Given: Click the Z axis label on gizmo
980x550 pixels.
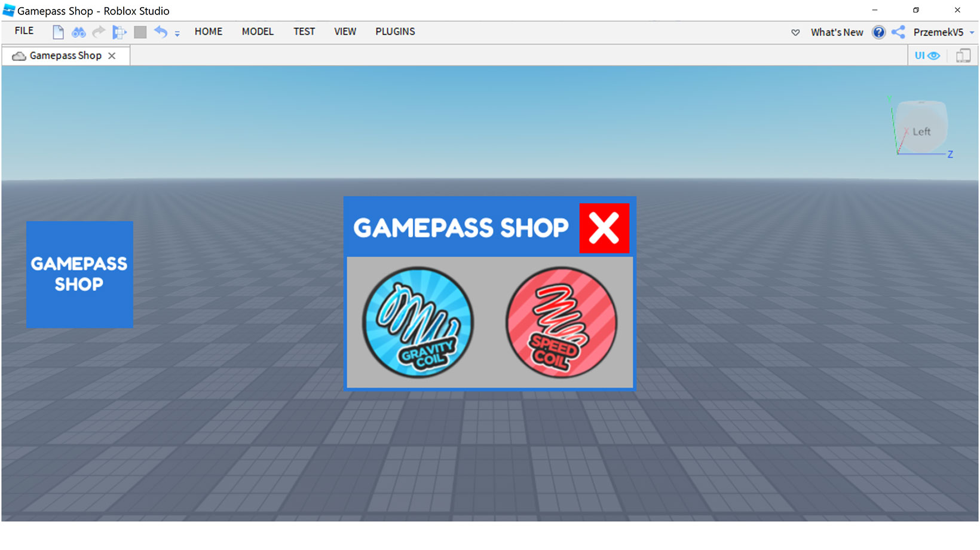Looking at the screenshot, I should tap(950, 154).
